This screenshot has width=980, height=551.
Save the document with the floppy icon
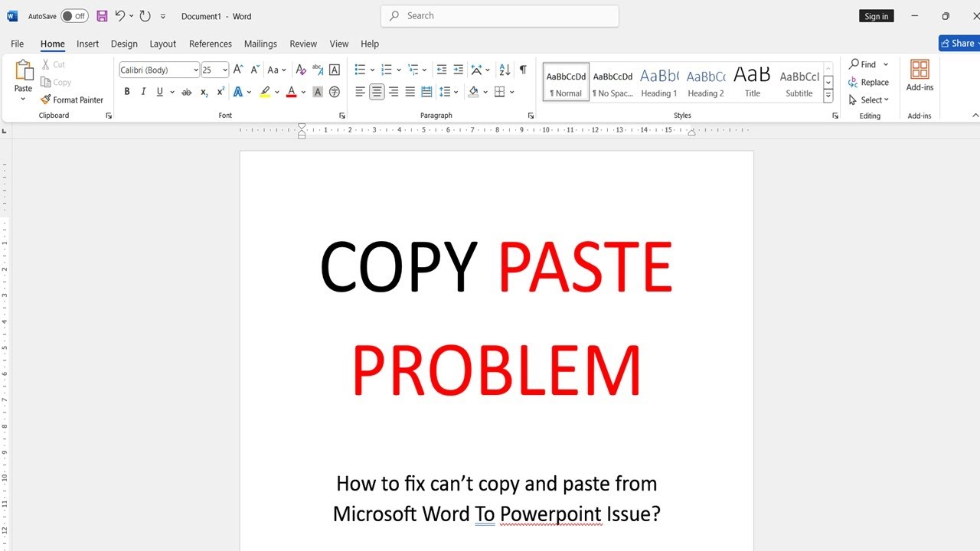[x=102, y=16]
